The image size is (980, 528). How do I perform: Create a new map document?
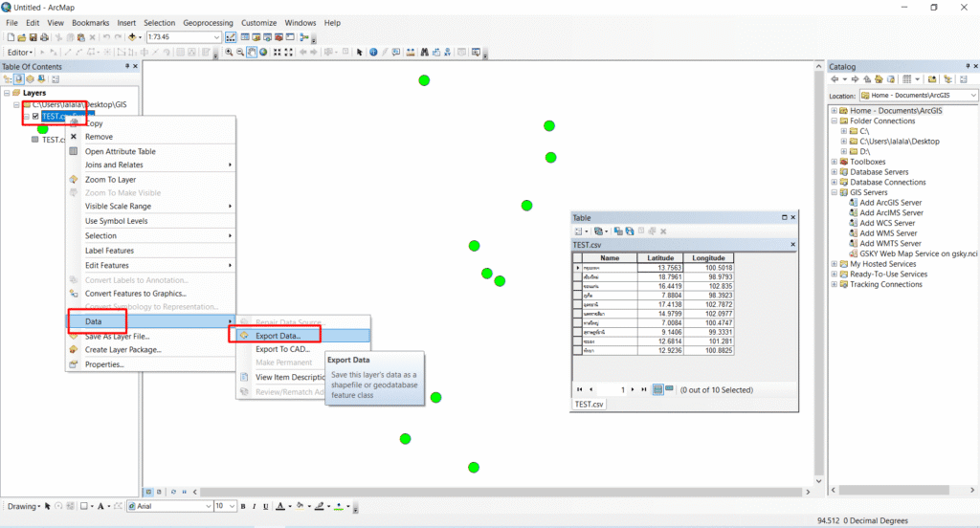coord(11,37)
